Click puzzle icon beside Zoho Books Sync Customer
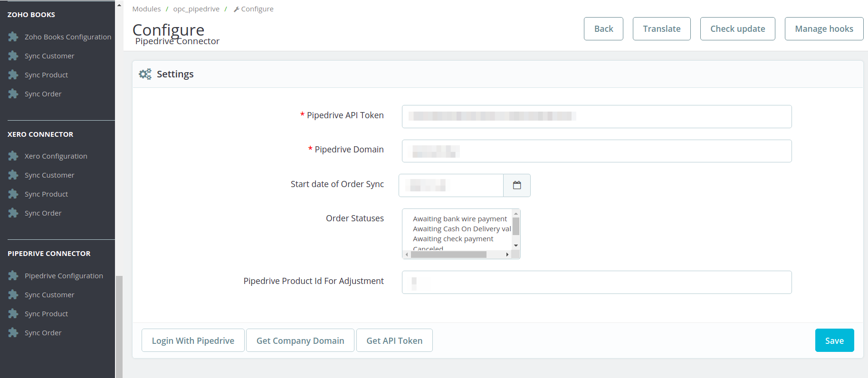This screenshot has width=868, height=378. 13,56
